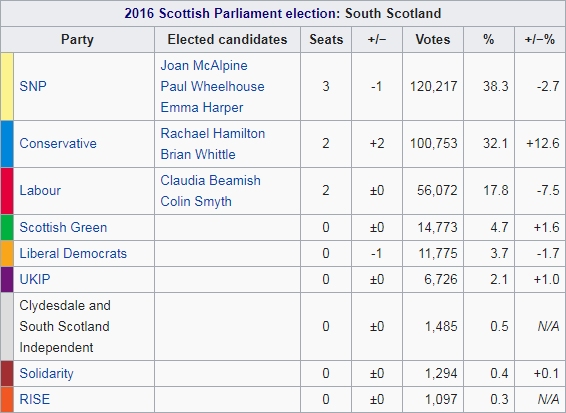
Task: Open Brian Whittle candidate link
Action: [x=198, y=154]
